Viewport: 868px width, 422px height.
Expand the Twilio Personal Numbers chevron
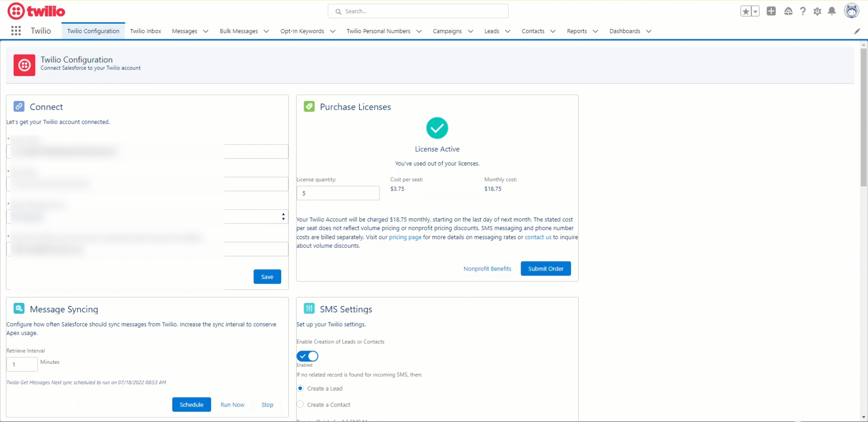pyautogui.click(x=419, y=31)
